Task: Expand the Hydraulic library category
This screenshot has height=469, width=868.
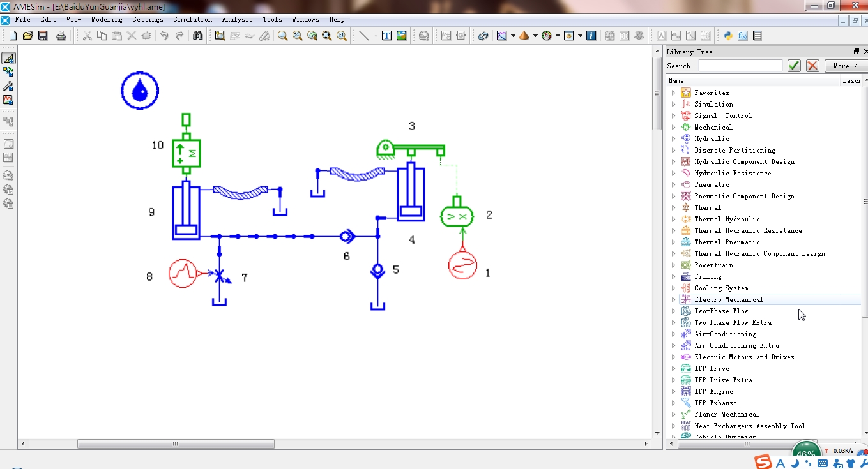Action: point(673,138)
